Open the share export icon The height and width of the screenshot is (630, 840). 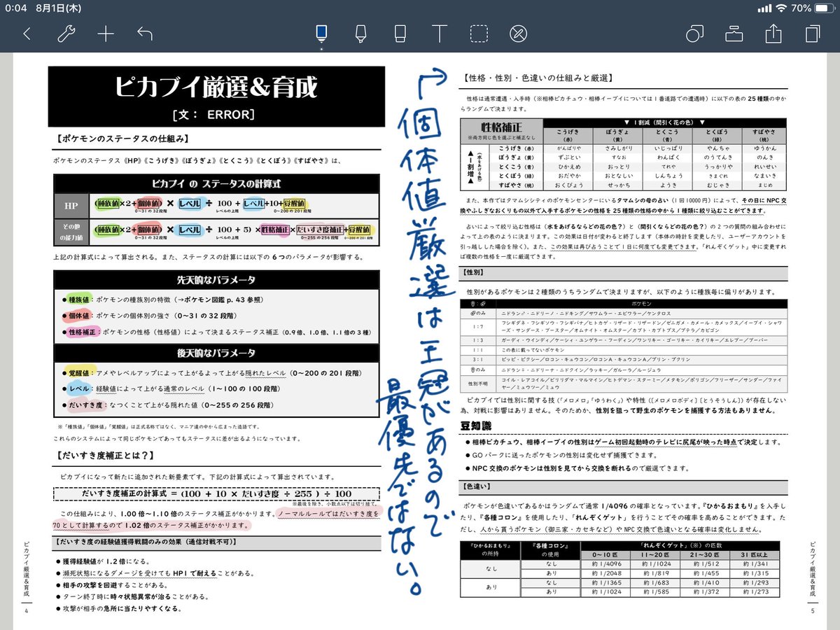[773, 33]
